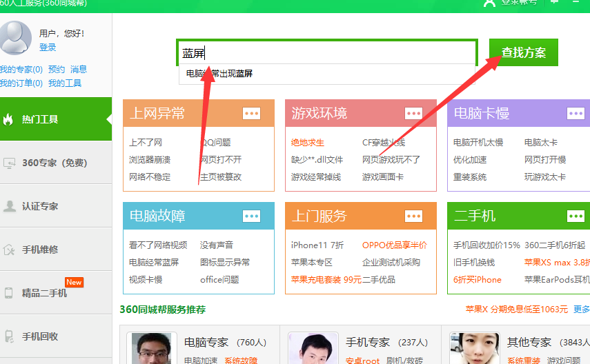The image size is (590, 364).
Task: Click the 电脑开机太慢 link
Action: [478, 143]
